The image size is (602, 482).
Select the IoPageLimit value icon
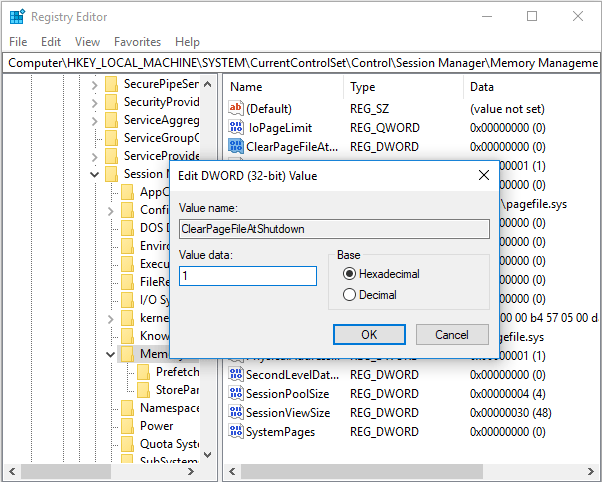tap(235, 128)
